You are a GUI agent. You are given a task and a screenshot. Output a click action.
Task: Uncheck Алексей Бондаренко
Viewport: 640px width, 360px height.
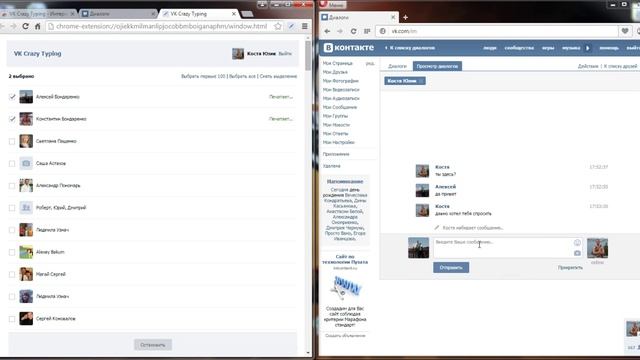12,97
